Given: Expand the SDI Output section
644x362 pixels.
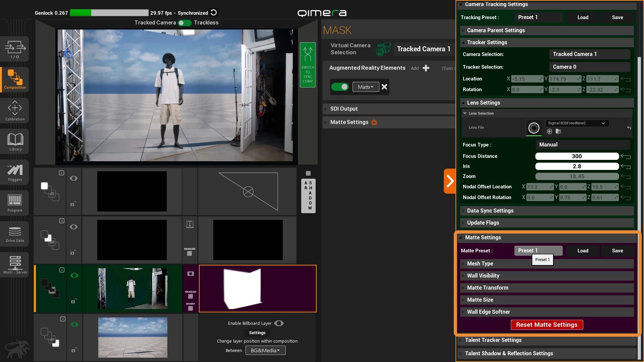Looking at the screenshot, I should (344, 109).
